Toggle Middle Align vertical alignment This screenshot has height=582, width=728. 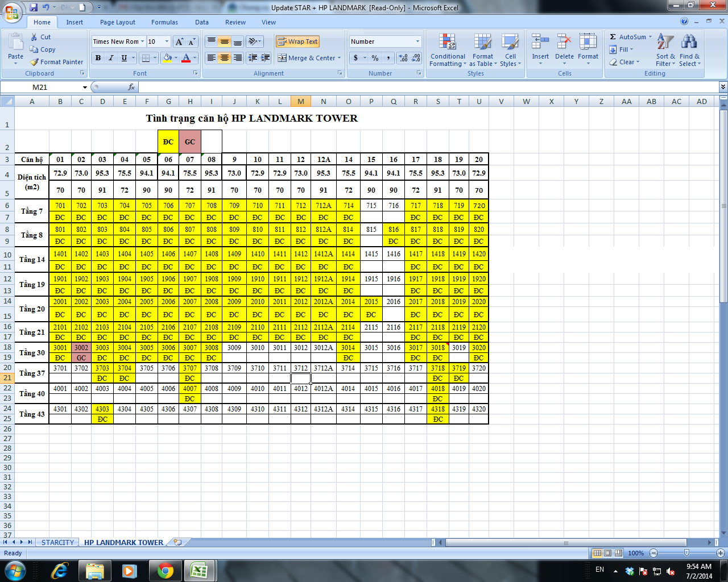coord(225,41)
